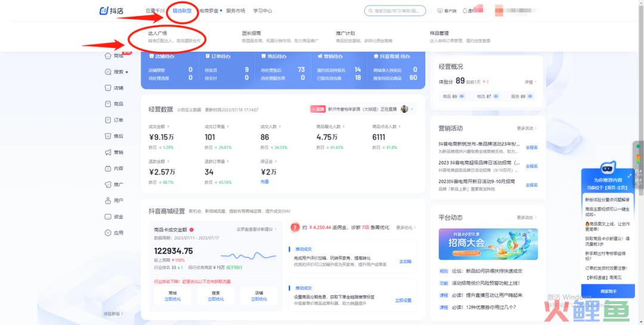The width and height of the screenshot is (644, 325).
Task: Open 去罗盘查看诊断建议 link
Action: coord(256,229)
